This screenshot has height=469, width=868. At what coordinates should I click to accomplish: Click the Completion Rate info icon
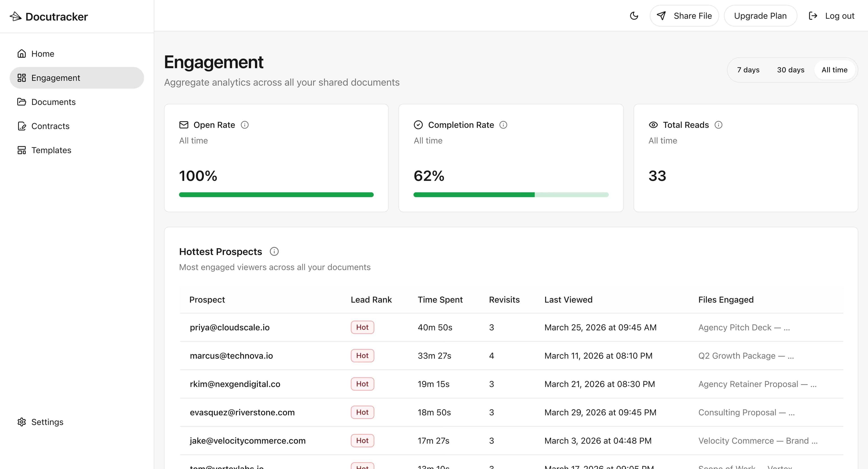pos(503,125)
